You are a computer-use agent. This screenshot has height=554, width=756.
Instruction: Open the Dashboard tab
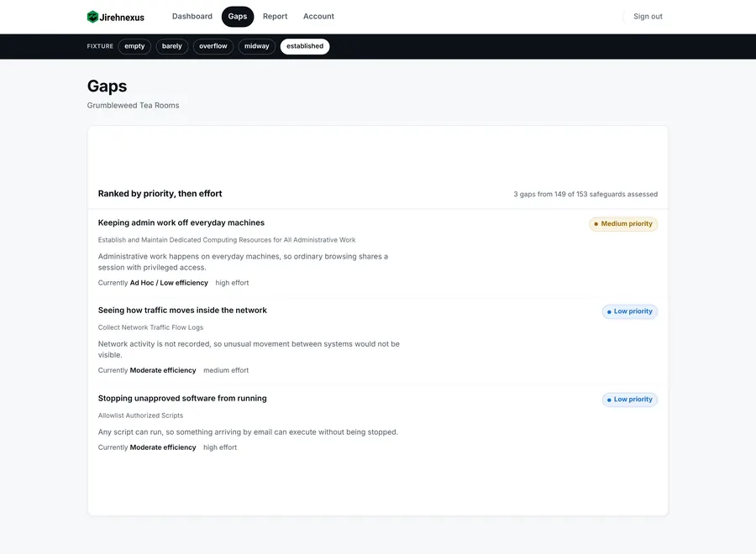click(192, 17)
